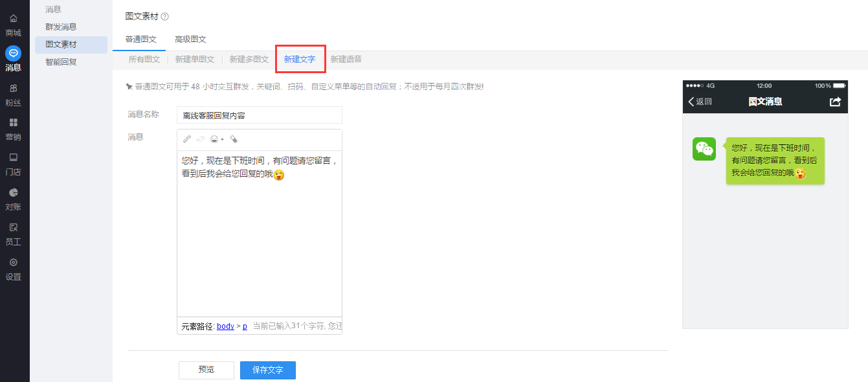Viewport: 868px width, 382px height.
Task: Select the 门店 store icon
Action: point(14,158)
